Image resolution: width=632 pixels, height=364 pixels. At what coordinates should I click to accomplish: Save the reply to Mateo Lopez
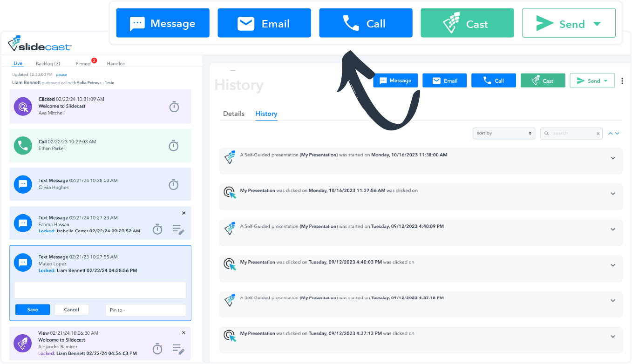(32, 310)
